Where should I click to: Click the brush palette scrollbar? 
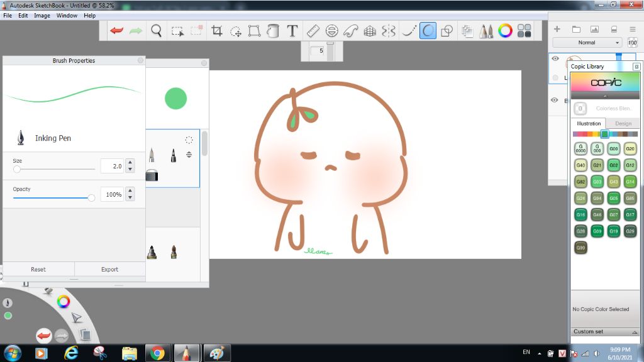tap(204, 144)
